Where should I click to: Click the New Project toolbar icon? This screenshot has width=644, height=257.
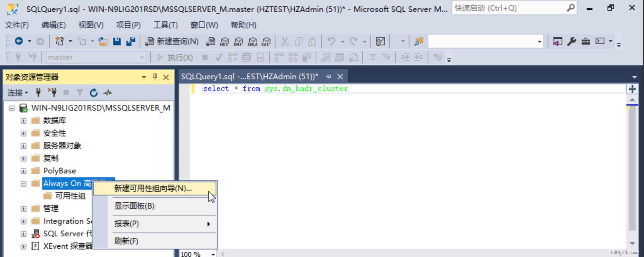[x=59, y=41]
